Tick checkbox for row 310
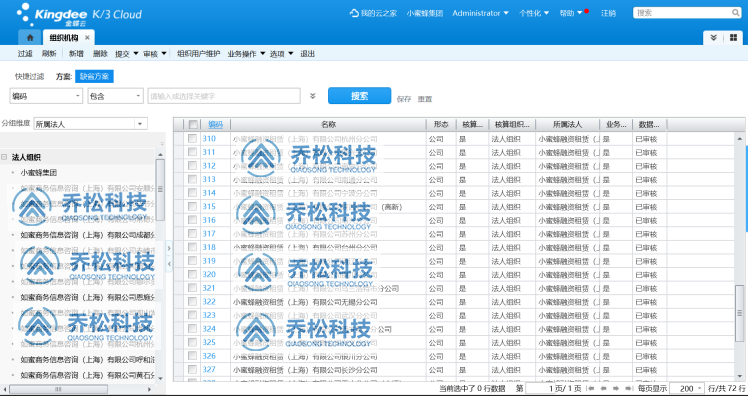Image resolution: width=748 pixels, height=396 pixels. click(192, 138)
